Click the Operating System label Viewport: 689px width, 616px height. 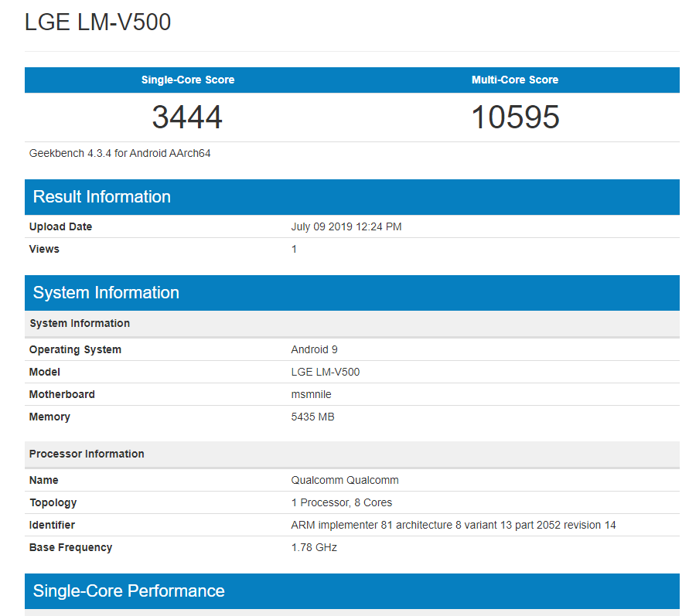click(x=75, y=350)
